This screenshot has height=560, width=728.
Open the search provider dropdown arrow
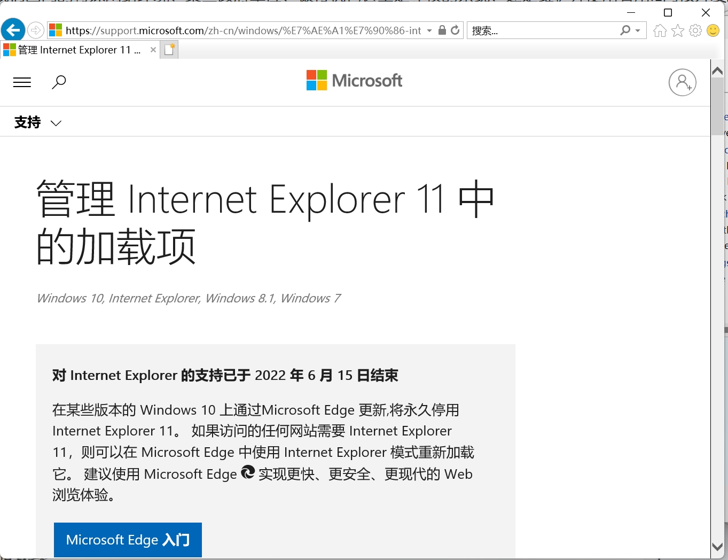pyautogui.click(x=638, y=30)
